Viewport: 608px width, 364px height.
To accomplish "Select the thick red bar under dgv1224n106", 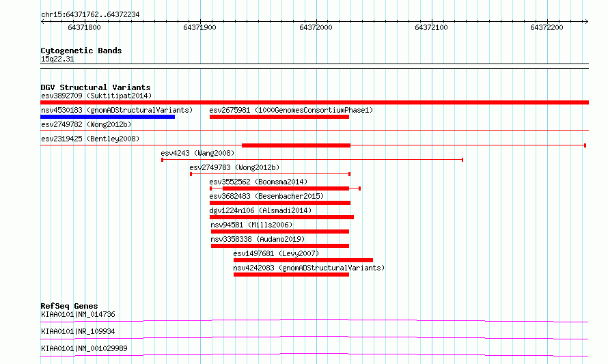I will pos(281,217).
